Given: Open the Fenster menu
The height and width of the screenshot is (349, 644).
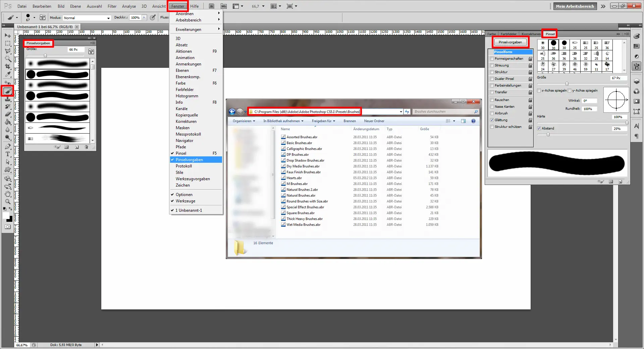Looking at the screenshot, I should (x=177, y=6).
